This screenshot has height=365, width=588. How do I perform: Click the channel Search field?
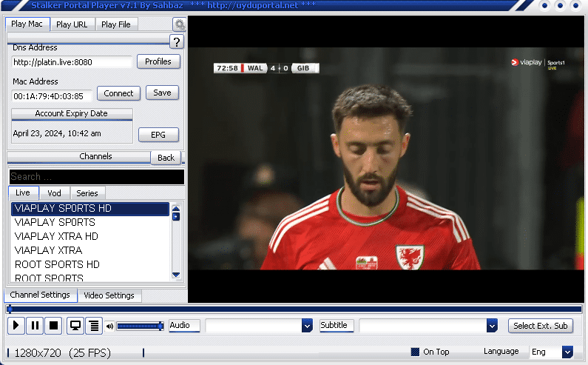point(96,177)
